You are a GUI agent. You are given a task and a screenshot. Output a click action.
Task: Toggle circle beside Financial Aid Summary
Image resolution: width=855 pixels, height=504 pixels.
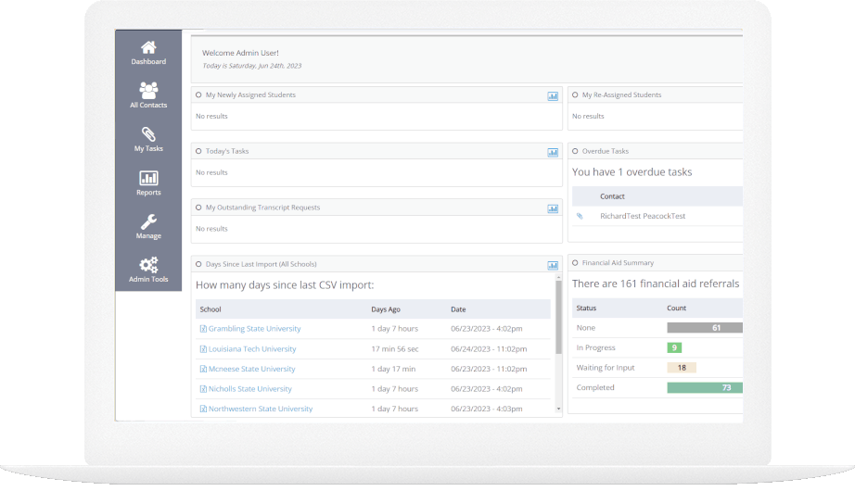pos(575,263)
